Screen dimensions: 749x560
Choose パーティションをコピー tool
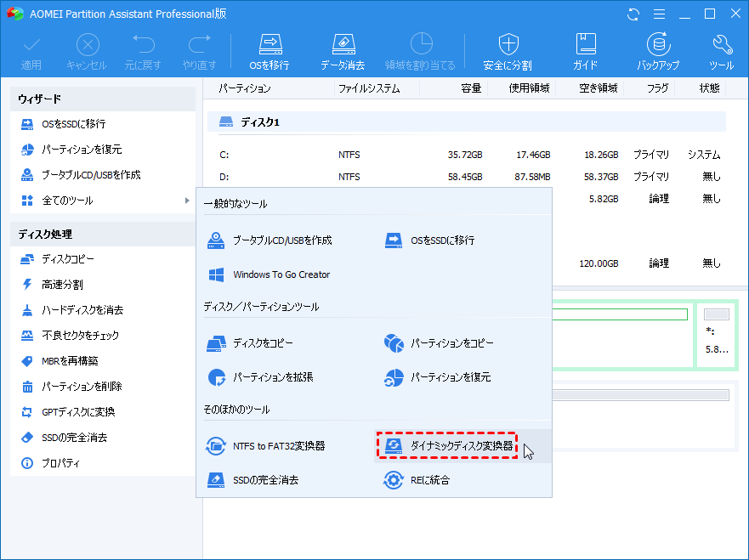click(439, 343)
